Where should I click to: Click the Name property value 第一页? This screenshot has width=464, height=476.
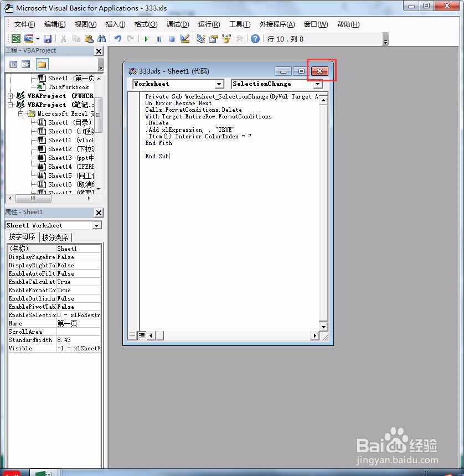tap(78, 323)
